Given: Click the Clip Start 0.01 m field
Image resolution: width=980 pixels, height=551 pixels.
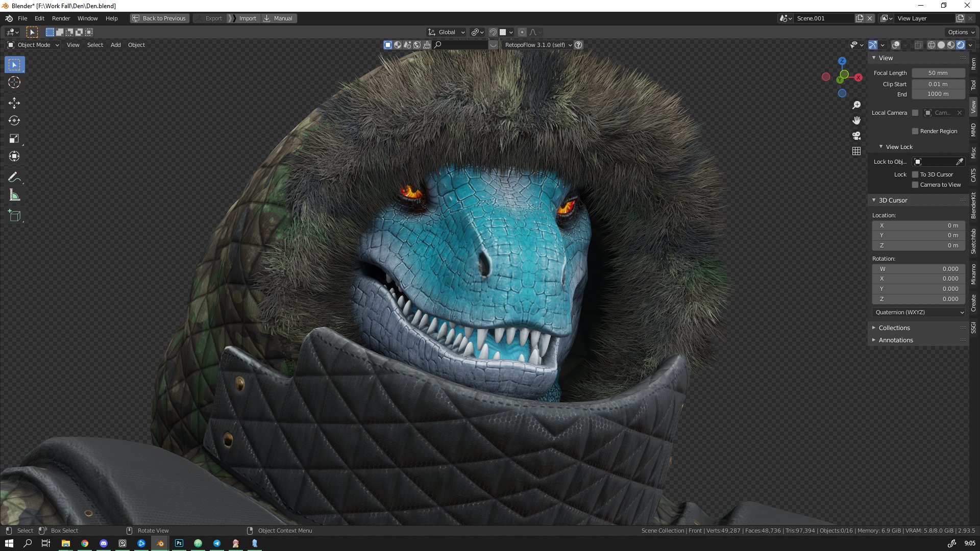Looking at the screenshot, I should [x=938, y=84].
